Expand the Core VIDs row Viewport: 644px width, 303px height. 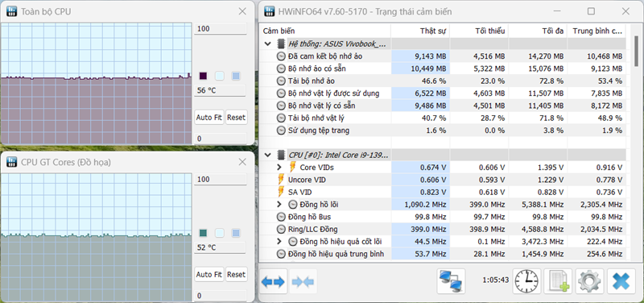tap(279, 168)
